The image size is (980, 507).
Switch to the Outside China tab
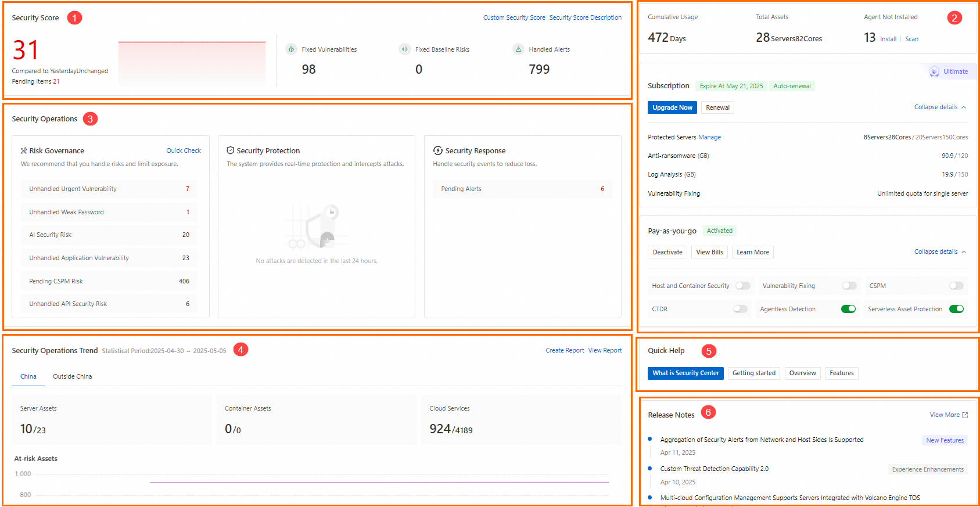point(73,376)
